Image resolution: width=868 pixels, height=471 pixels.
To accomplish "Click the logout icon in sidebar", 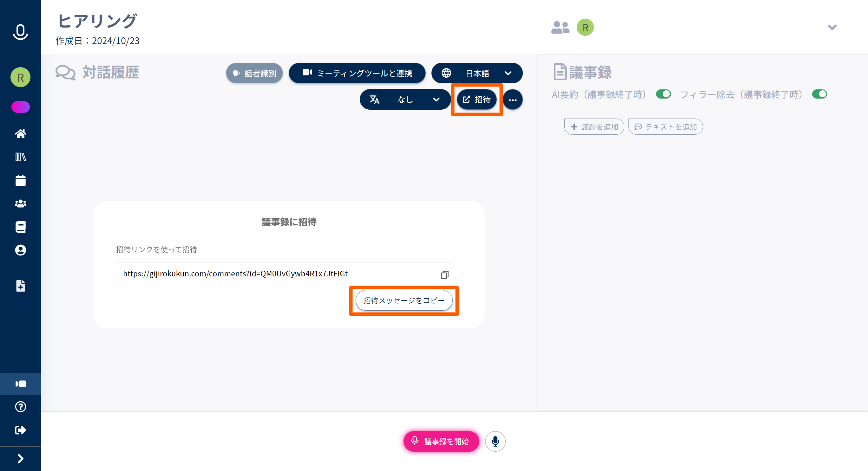I will 21,430.
